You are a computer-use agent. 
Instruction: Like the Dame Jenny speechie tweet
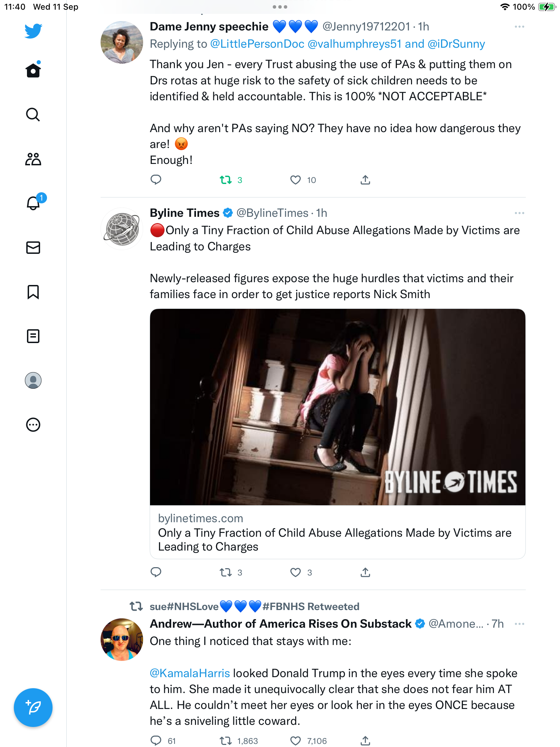point(296,180)
